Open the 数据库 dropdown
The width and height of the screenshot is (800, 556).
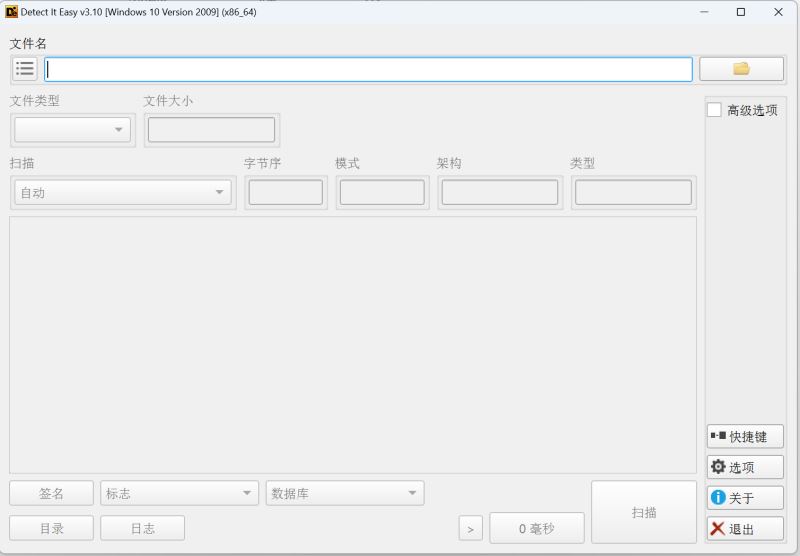[344, 493]
